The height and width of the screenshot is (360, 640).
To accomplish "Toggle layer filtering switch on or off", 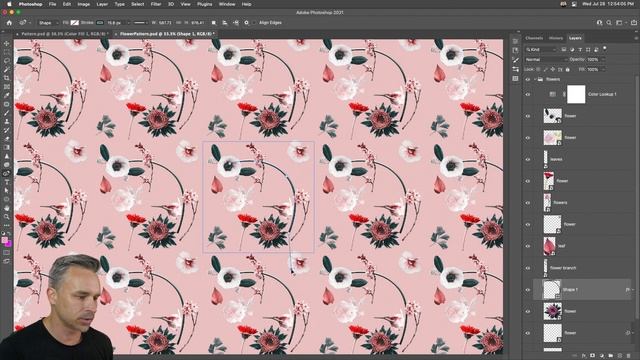I will [604, 49].
